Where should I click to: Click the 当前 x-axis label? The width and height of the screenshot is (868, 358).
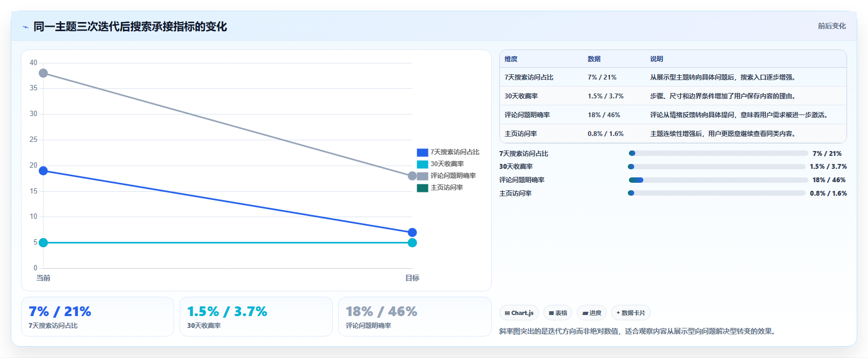[x=43, y=278]
